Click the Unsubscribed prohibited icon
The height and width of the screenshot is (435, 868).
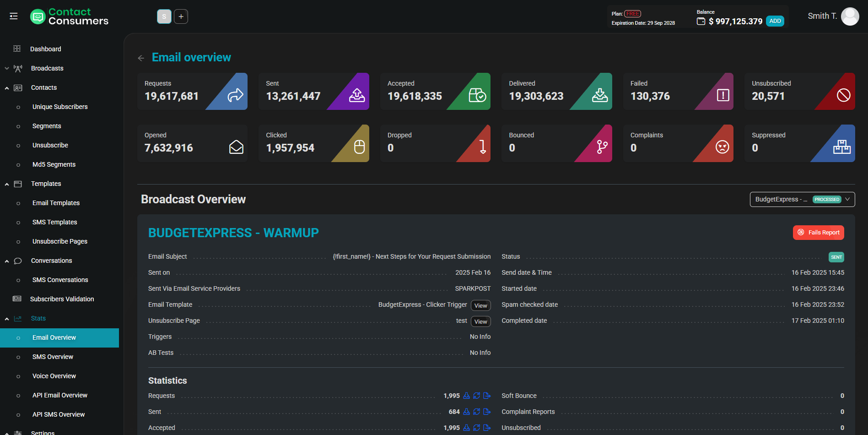(844, 95)
